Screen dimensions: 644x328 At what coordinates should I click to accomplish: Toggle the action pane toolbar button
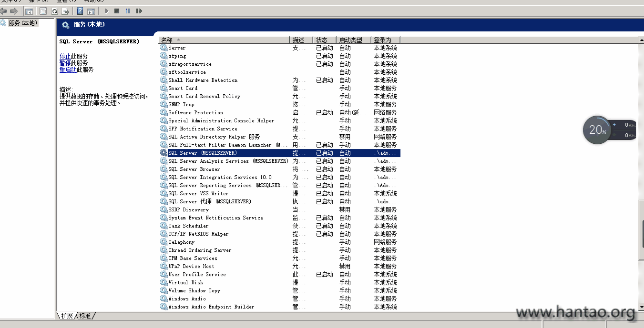coord(91,11)
